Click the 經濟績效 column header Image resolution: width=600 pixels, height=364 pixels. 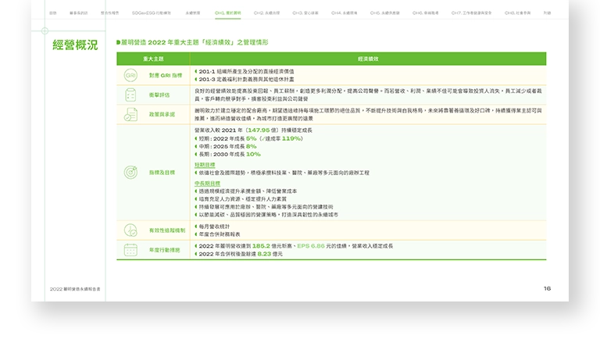(x=368, y=59)
